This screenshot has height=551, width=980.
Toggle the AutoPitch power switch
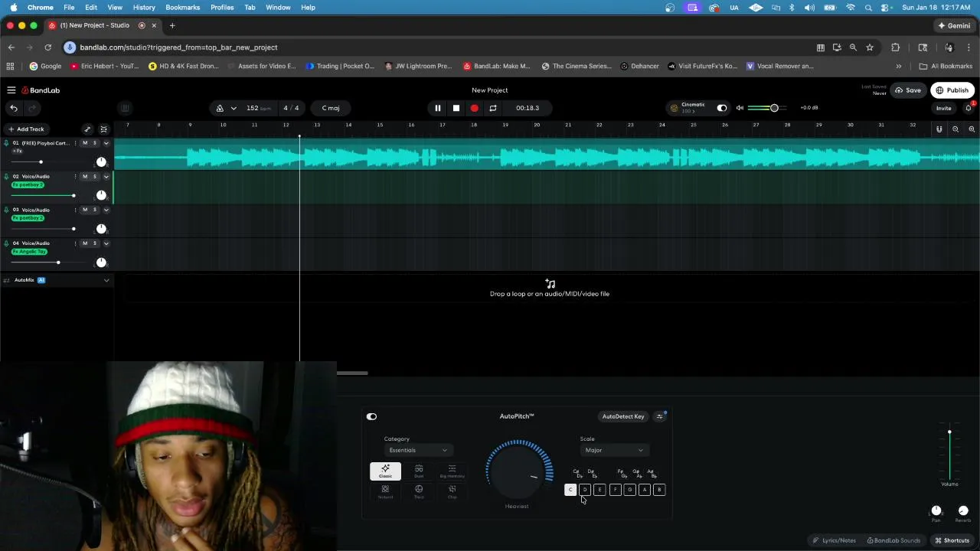click(x=371, y=416)
